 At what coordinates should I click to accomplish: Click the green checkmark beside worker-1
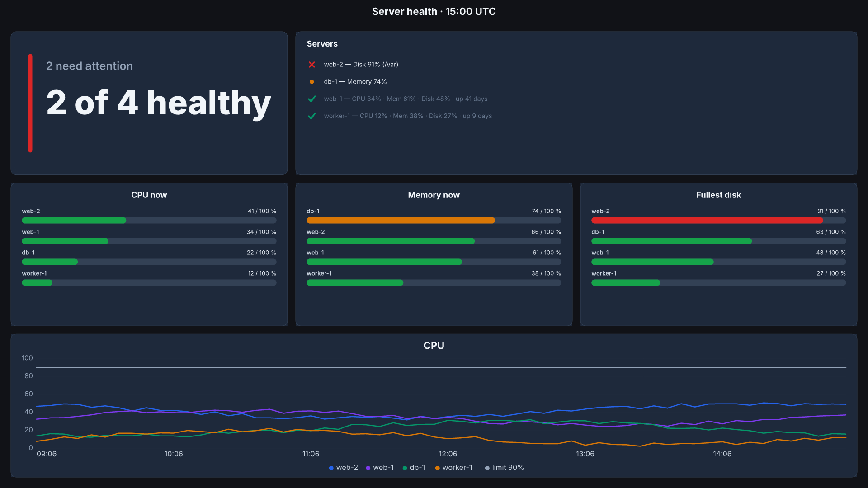tap(311, 116)
